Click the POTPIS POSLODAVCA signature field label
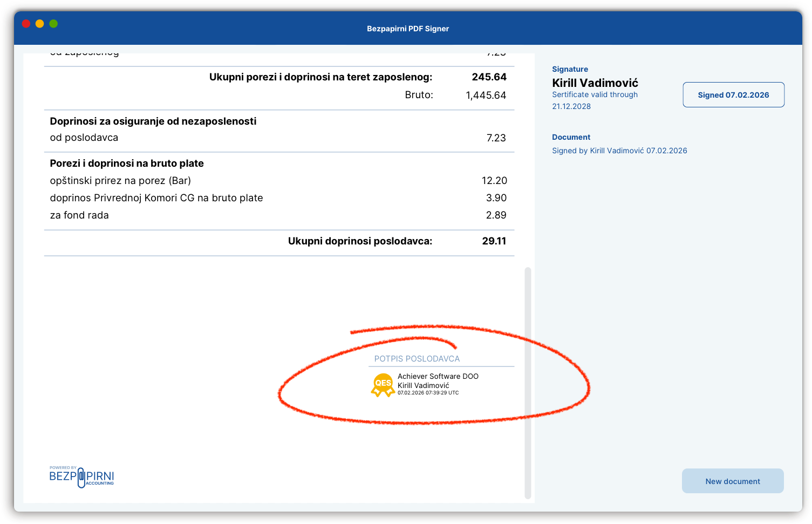 point(417,359)
